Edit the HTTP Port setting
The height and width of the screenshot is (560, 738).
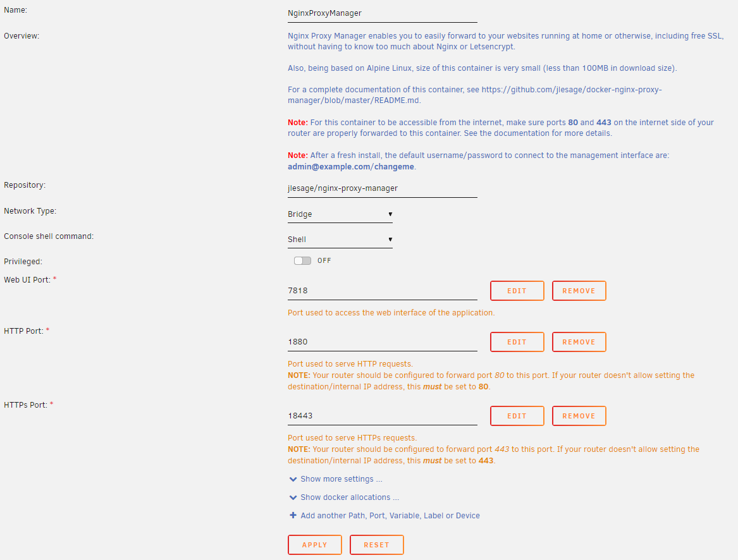(x=517, y=342)
